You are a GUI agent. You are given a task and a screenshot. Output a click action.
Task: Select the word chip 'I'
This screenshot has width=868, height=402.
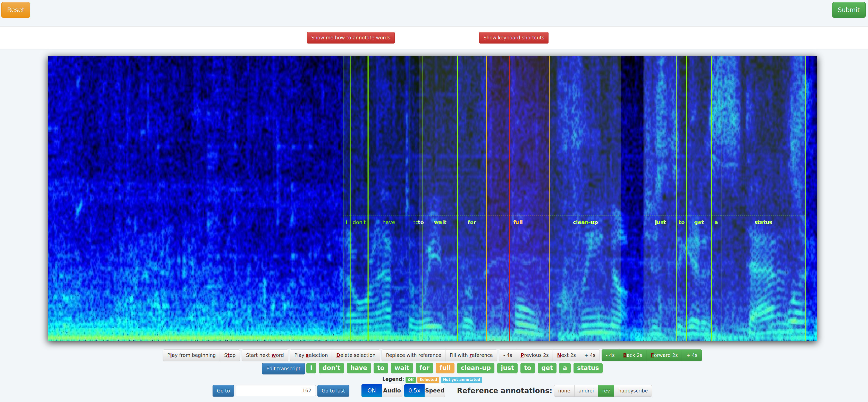[311, 368]
